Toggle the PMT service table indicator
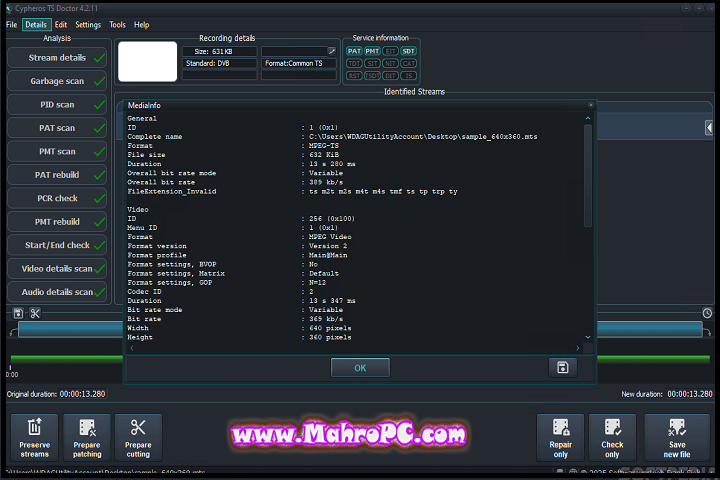 pyautogui.click(x=372, y=51)
